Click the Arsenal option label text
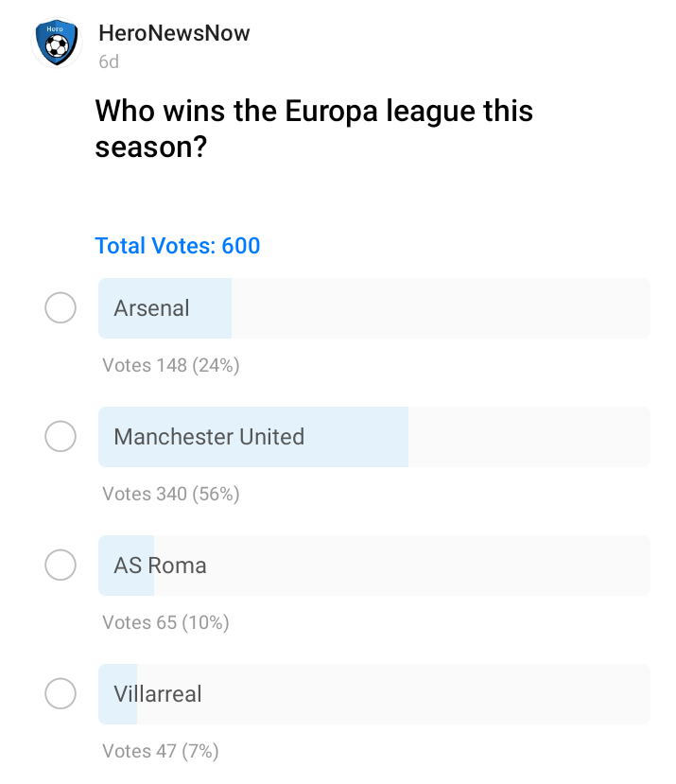The width and height of the screenshot is (676, 784). coord(151,308)
